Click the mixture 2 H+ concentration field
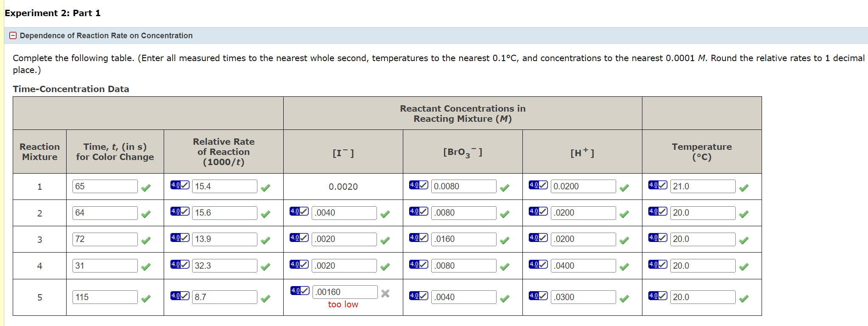This screenshot has height=326, width=868. click(583, 213)
